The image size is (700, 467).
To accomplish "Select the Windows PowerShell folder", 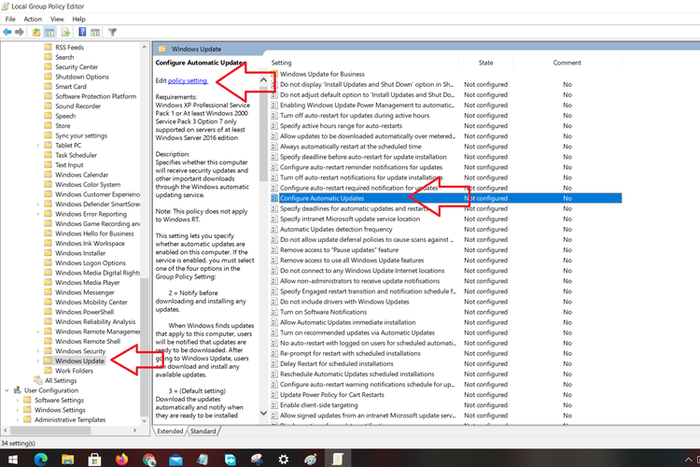I will click(84, 312).
